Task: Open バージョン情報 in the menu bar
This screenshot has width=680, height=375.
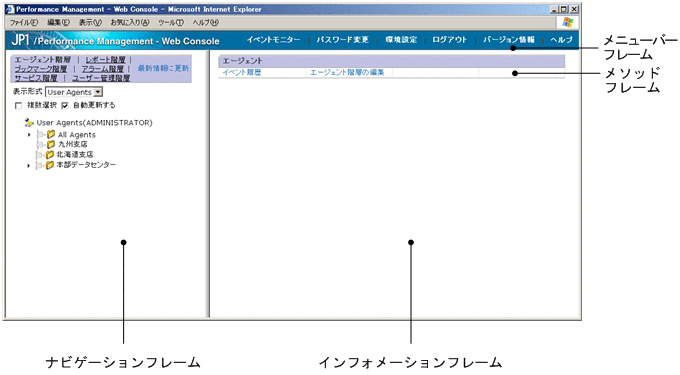Action: tap(509, 40)
